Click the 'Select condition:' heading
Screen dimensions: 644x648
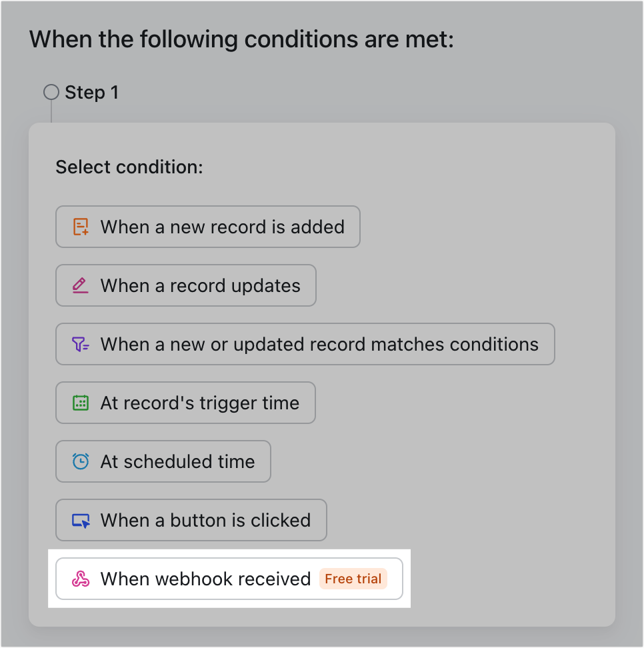coord(129,167)
